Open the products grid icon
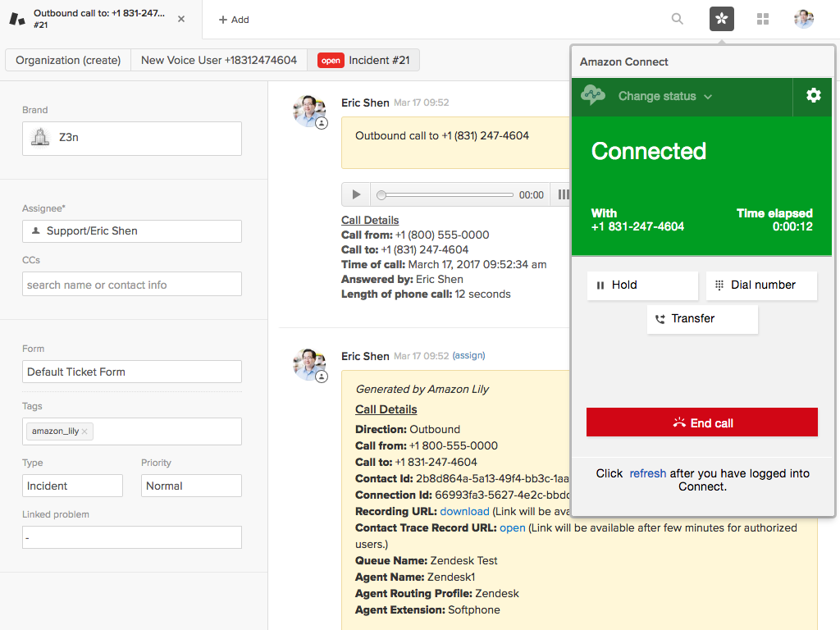The height and width of the screenshot is (630, 840). [763, 19]
